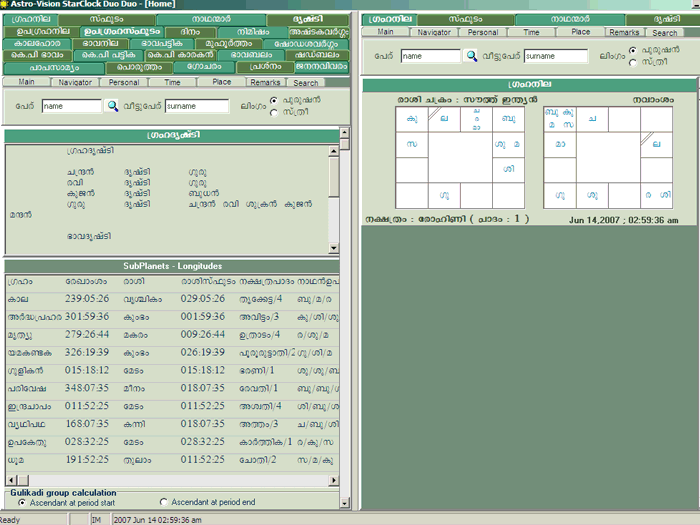Open the കെ.പി പട്ടിക tab

point(108,55)
